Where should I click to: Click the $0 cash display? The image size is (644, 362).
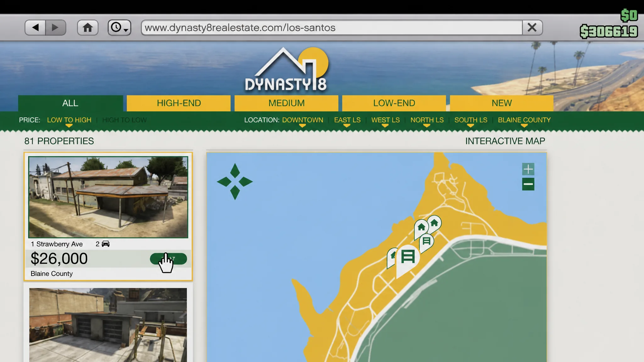tap(629, 15)
